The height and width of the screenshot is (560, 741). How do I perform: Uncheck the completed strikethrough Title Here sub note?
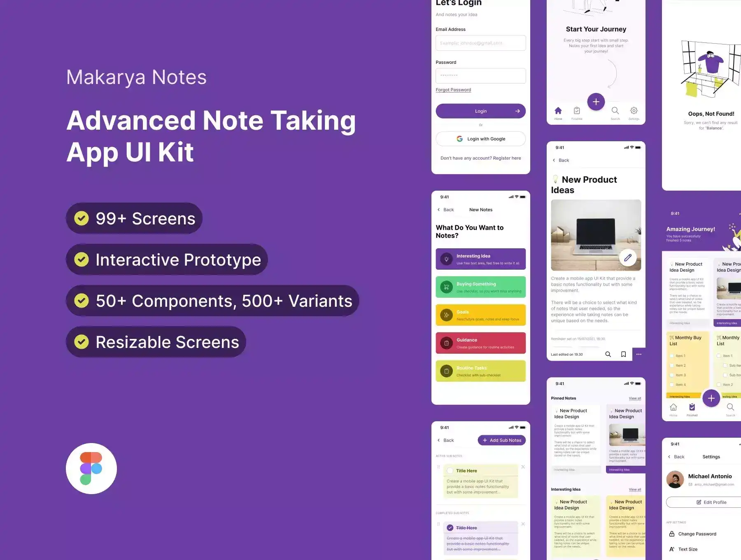[x=450, y=528]
